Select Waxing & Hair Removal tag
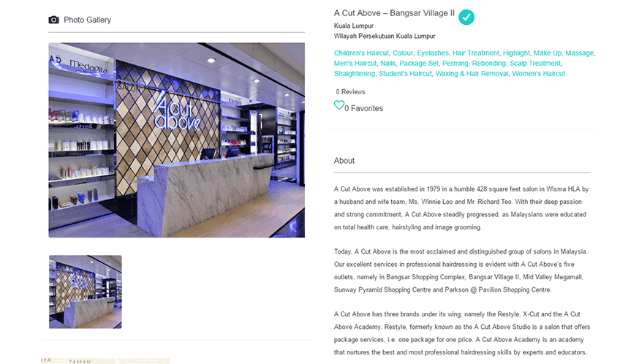The width and height of the screenshot is (639, 364). [472, 73]
